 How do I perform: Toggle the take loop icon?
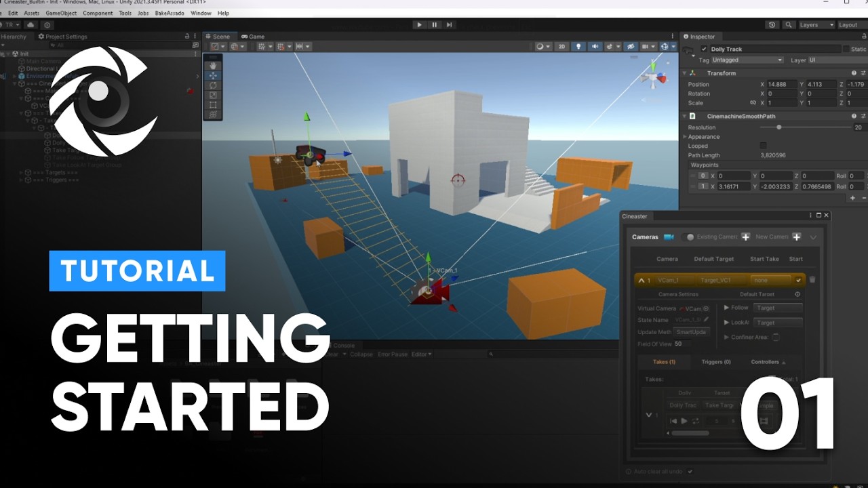tap(695, 422)
